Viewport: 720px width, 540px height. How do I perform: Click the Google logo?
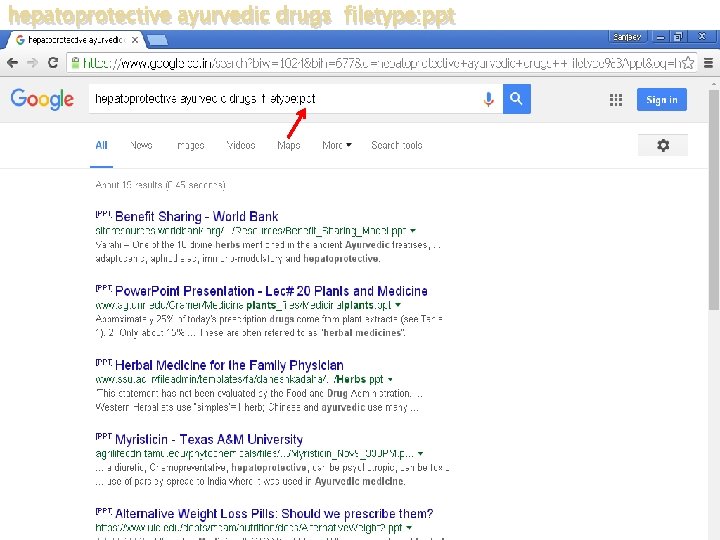[42, 99]
